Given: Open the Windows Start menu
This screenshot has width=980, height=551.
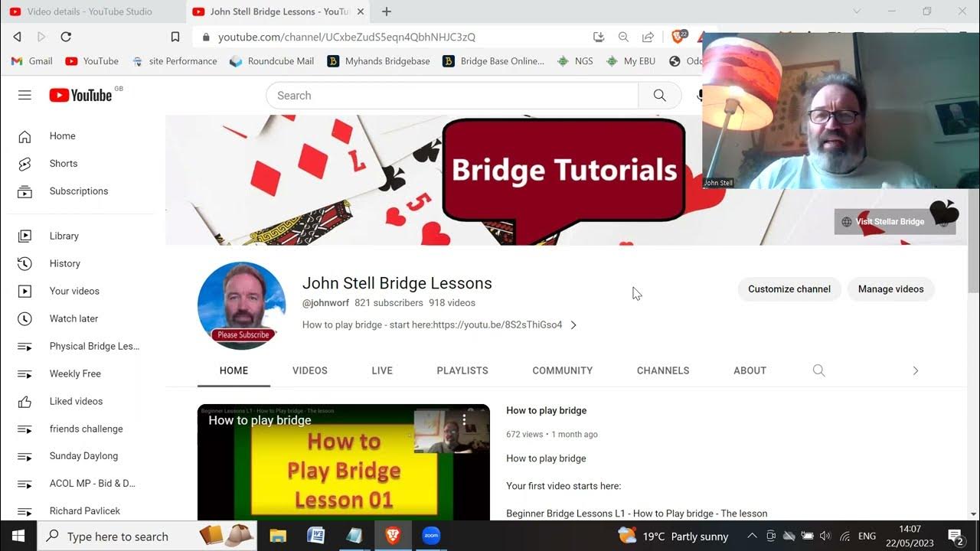Looking at the screenshot, I should point(18,536).
